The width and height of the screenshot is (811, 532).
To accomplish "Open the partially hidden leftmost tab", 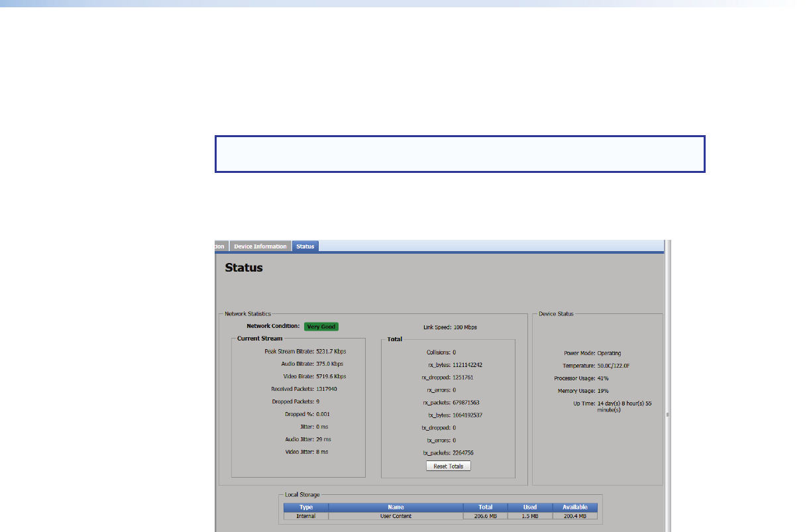I will [221, 246].
